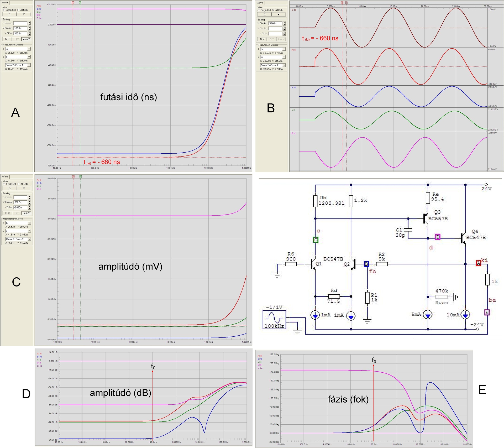
Task: Click the blue B probe marker near fb
Action: pos(366,264)
